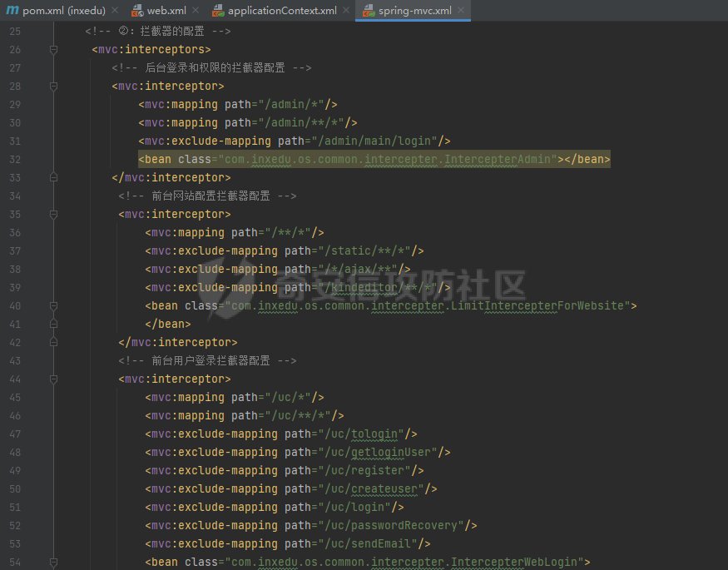
Task: Switch to the web.xml tab
Action: coord(166,11)
